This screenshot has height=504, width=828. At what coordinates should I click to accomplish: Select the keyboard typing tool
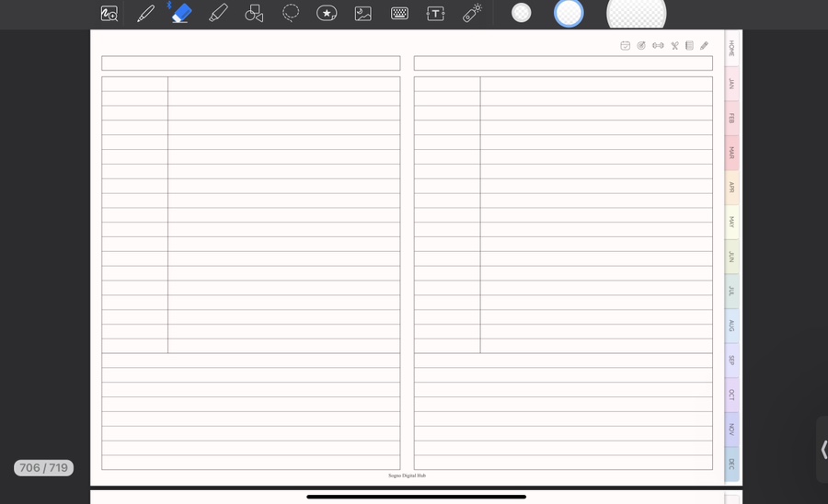tap(399, 13)
